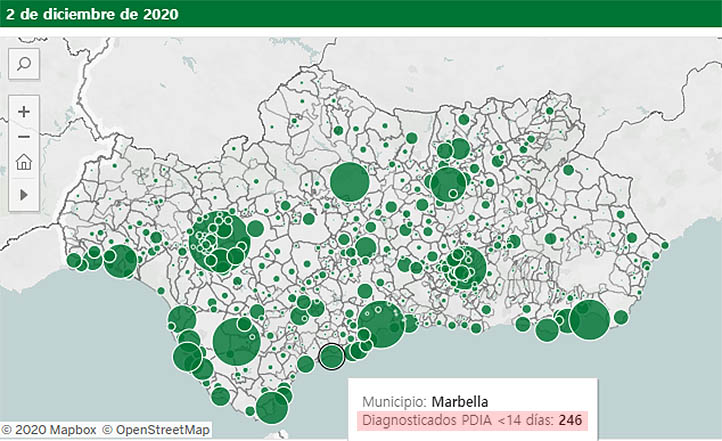
Task: Open the OpenStreetMap attribution link
Action: (x=156, y=430)
